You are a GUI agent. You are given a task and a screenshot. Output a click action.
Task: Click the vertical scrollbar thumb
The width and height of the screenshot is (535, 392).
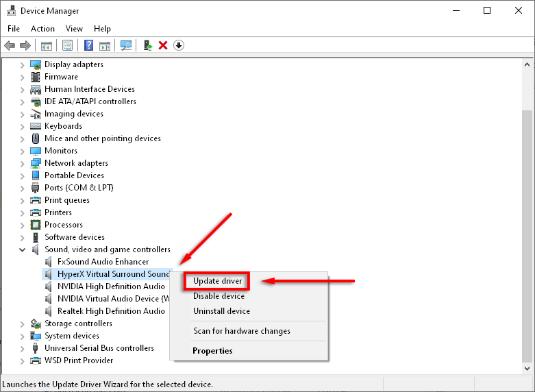pos(527,236)
